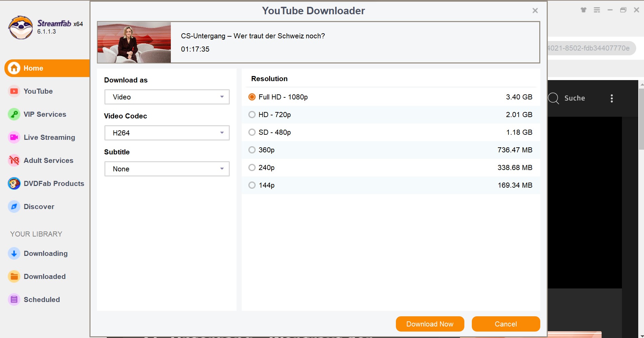The width and height of the screenshot is (644, 338).
Task: Click the Scheduled list icon
Action: click(x=14, y=300)
